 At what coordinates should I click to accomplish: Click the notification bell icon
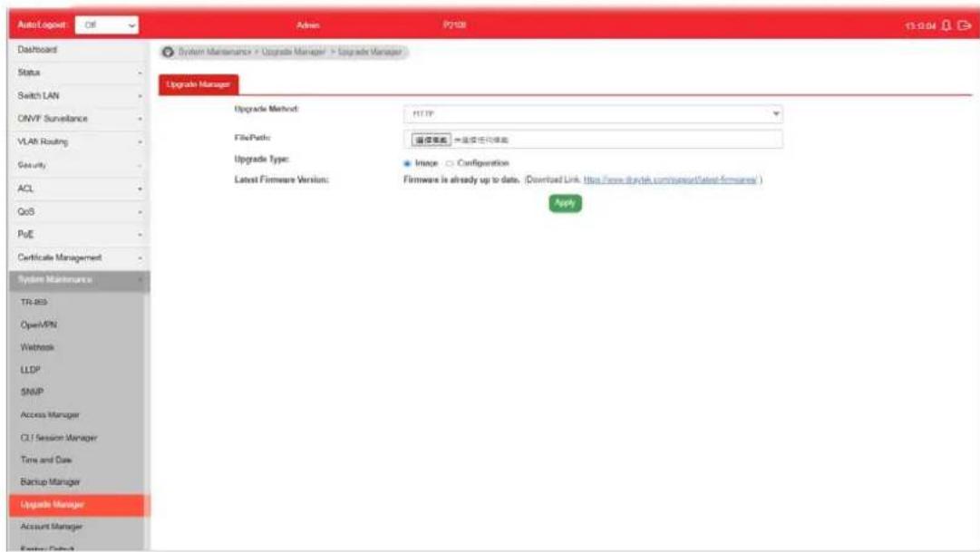946,25
